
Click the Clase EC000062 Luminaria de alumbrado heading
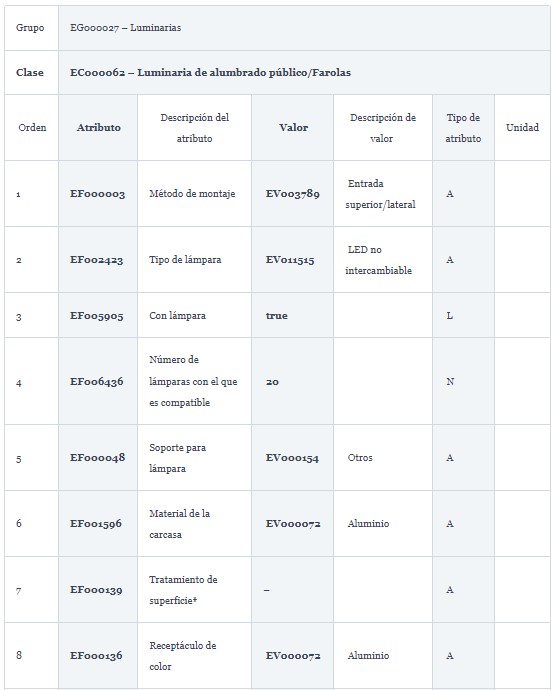click(x=210, y=73)
